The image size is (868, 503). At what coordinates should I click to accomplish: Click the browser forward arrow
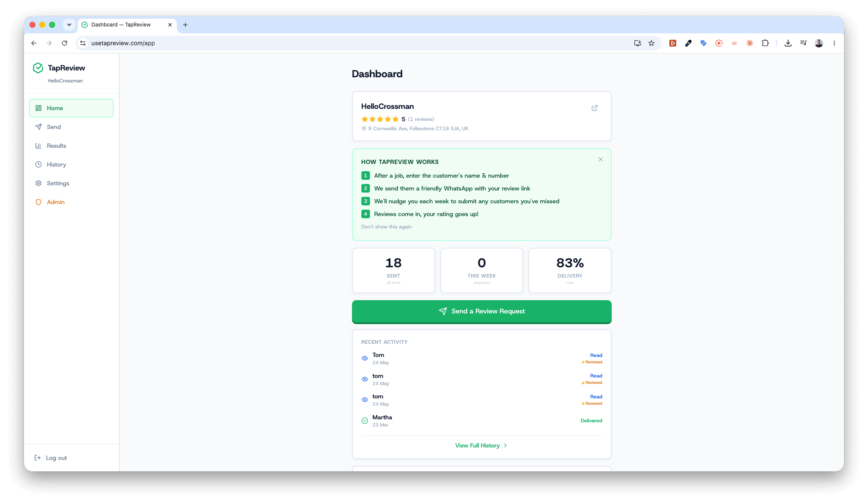click(49, 43)
